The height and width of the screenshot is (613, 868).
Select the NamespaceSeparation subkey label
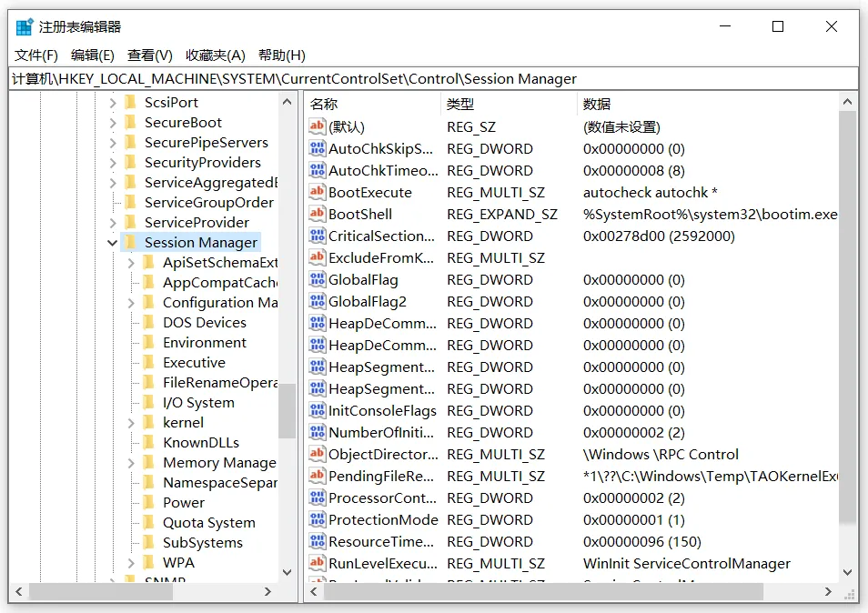220,483
